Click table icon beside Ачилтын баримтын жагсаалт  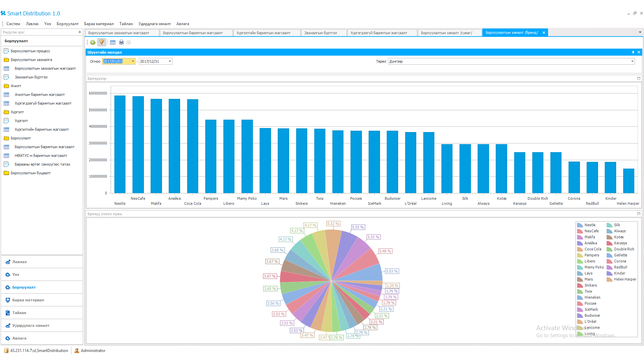6,95
